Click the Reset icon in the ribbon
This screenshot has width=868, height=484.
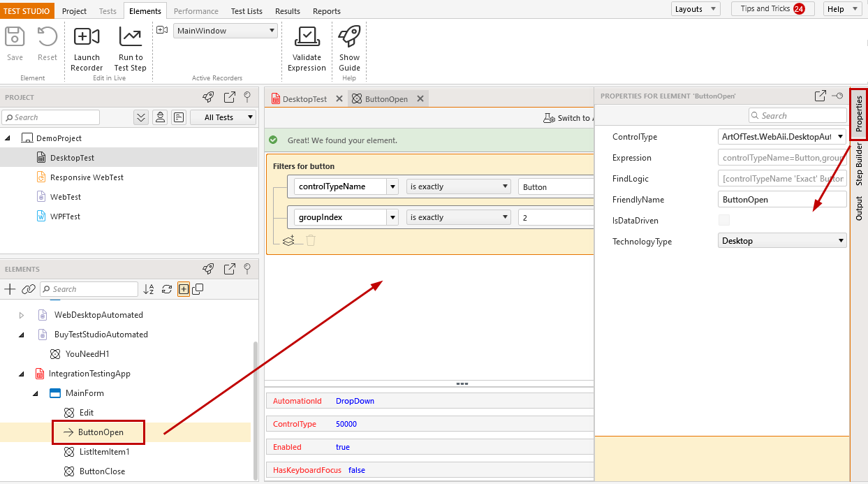pos(47,37)
